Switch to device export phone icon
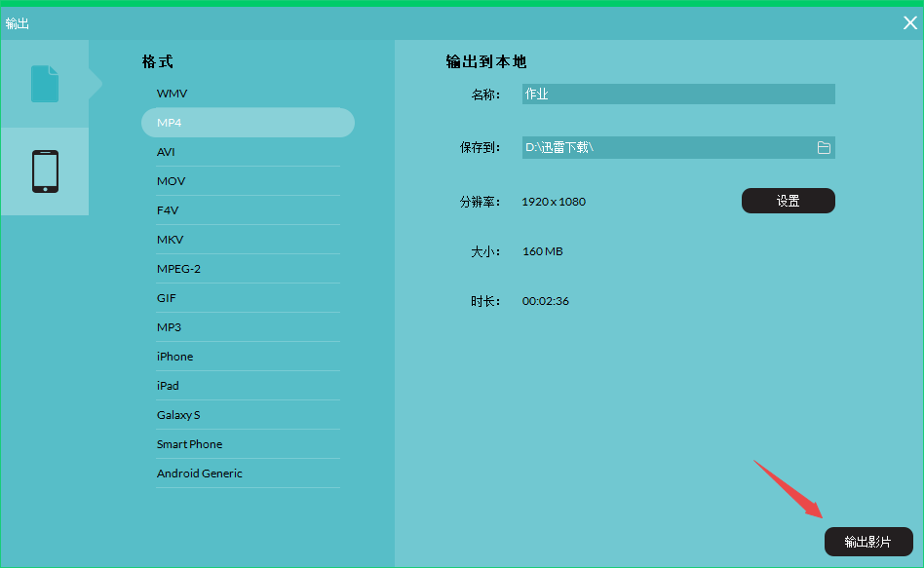The height and width of the screenshot is (568, 924). click(x=44, y=171)
